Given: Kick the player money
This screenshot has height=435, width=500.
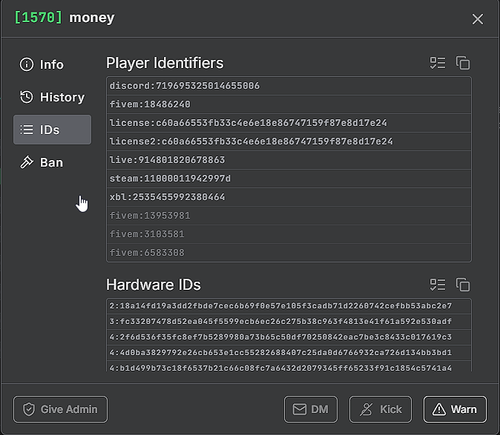Looking at the screenshot, I should (380, 409).
